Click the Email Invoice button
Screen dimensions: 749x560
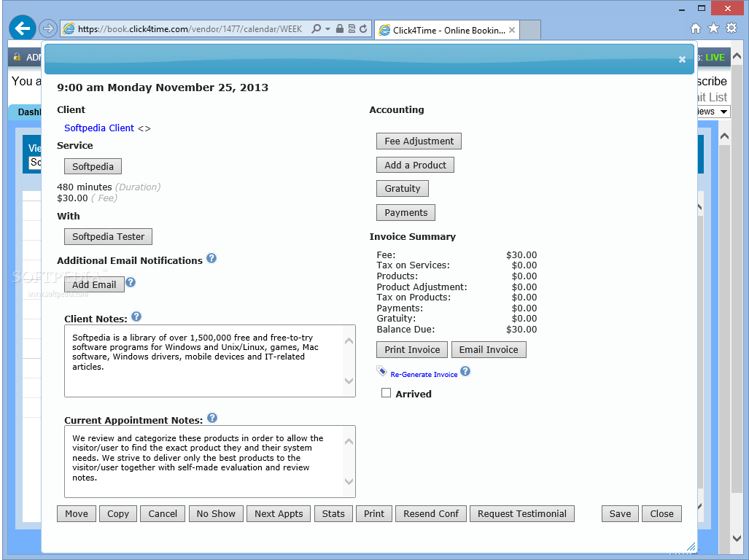(x=489, y=350)
